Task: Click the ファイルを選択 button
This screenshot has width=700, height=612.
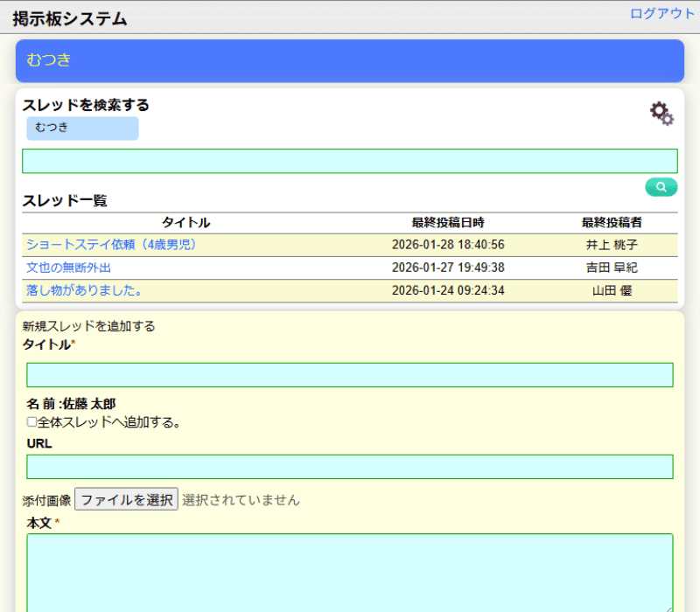Action: coord(126,500)
